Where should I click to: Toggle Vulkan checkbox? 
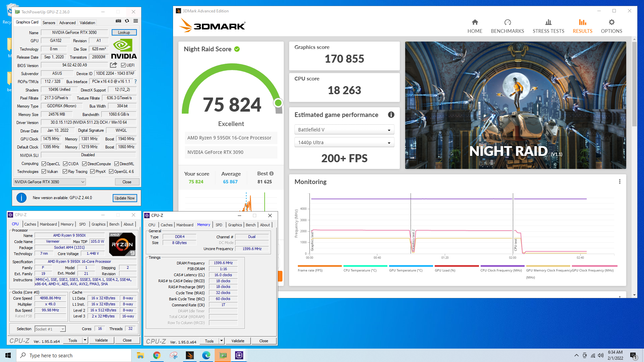tap(44, 172)
